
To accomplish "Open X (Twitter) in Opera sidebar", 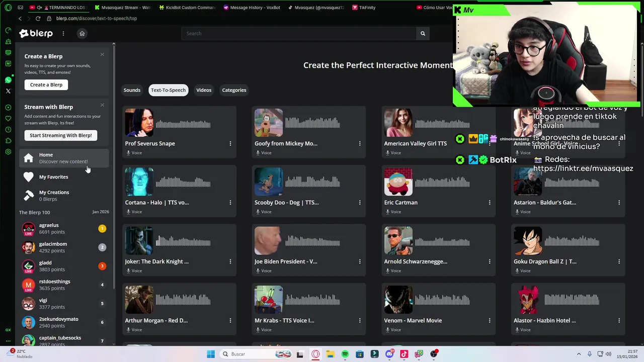I will (x=8, y=91).
